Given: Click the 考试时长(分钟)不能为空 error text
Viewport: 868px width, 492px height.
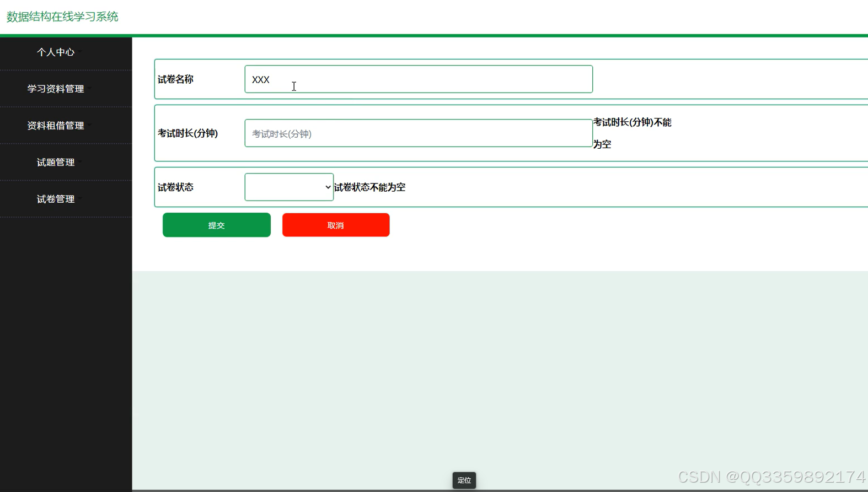Looking at the screenshot, I should (633, 133).
